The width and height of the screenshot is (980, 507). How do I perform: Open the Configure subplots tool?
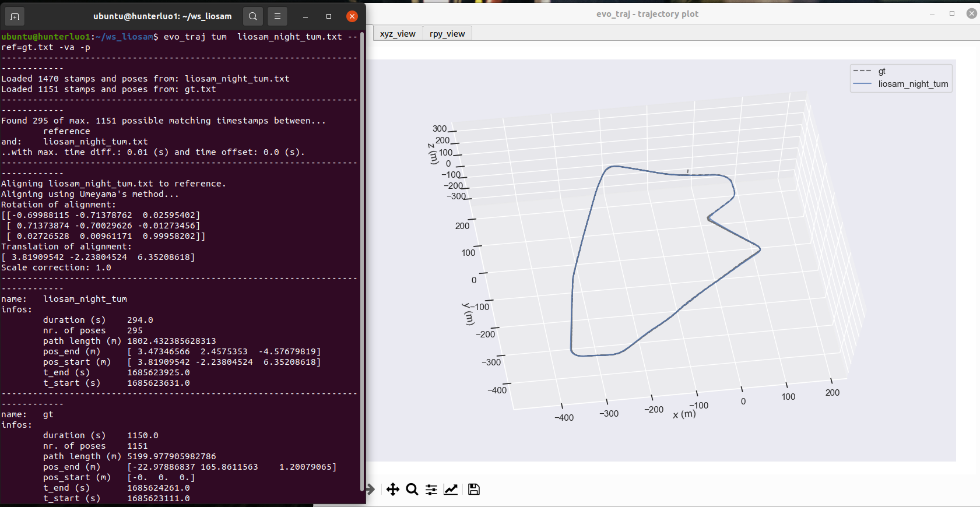click(431, 490)
